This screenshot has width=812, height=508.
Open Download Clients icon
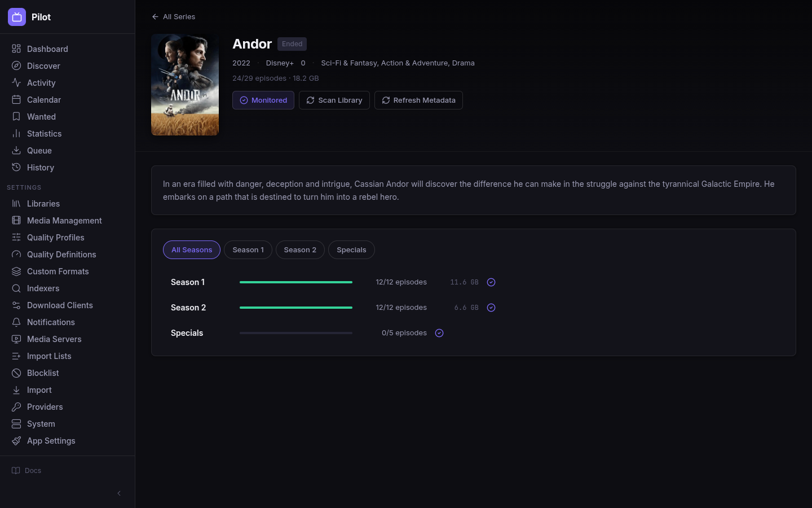[x=16, y=305]
